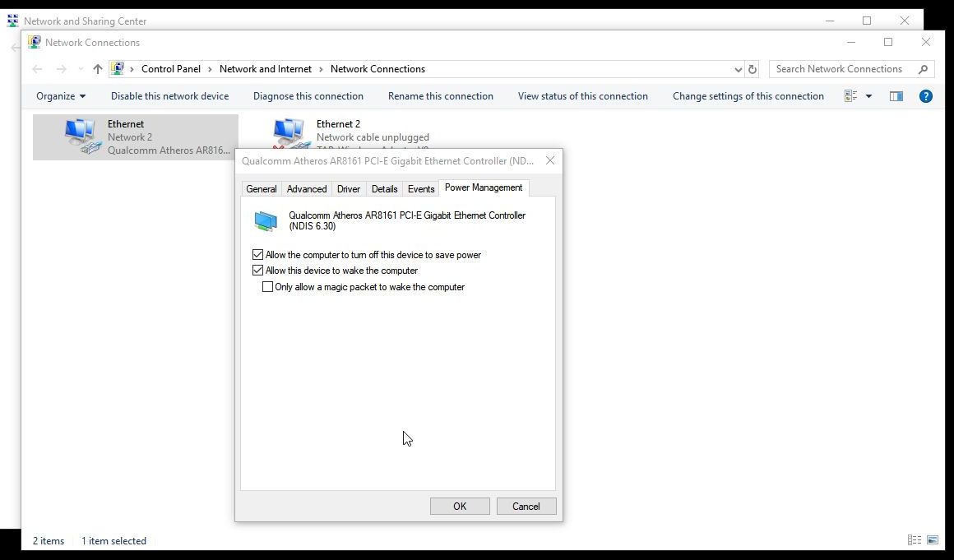Click the Forward arrow in Network Connections
The image size is (954, 560).
[x=62, y=69]
